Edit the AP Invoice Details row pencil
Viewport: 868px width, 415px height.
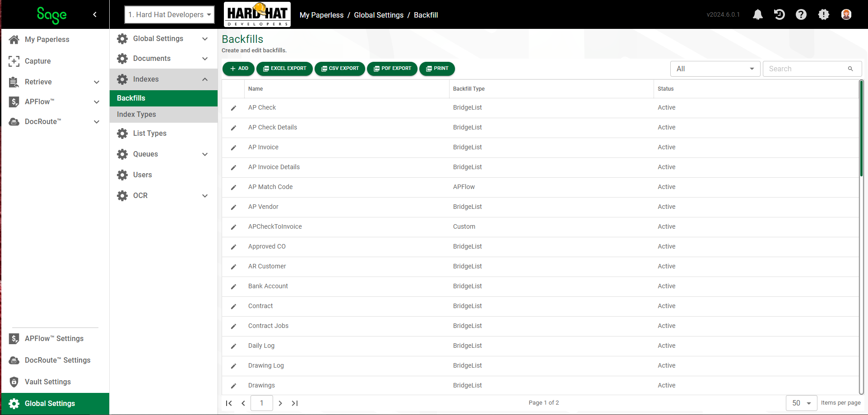tap(233, 167)
